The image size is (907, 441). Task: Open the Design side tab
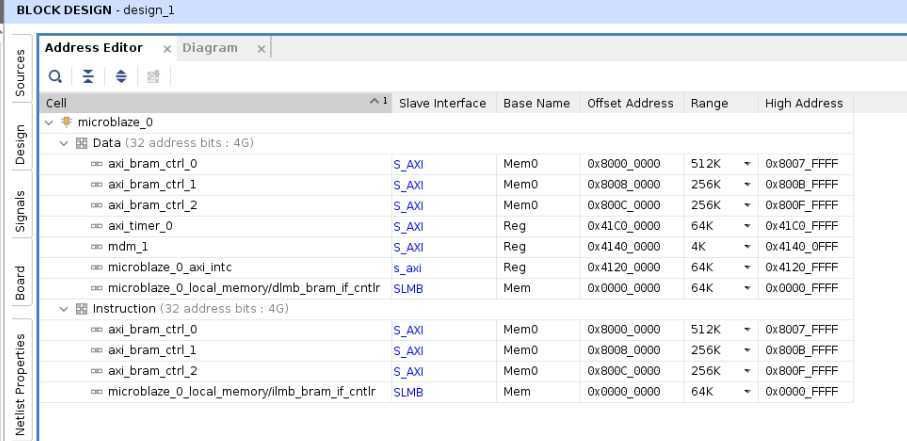tap(20, 145)
